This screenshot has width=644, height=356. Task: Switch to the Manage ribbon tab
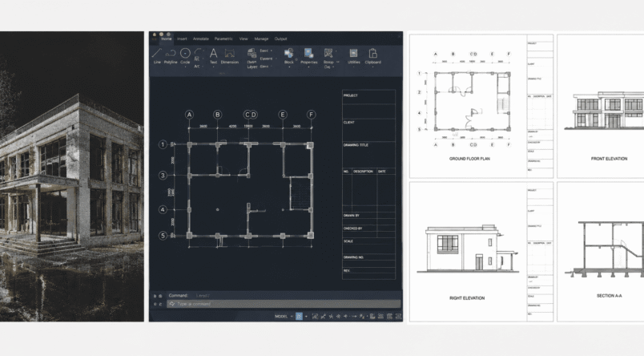point(261,38)
